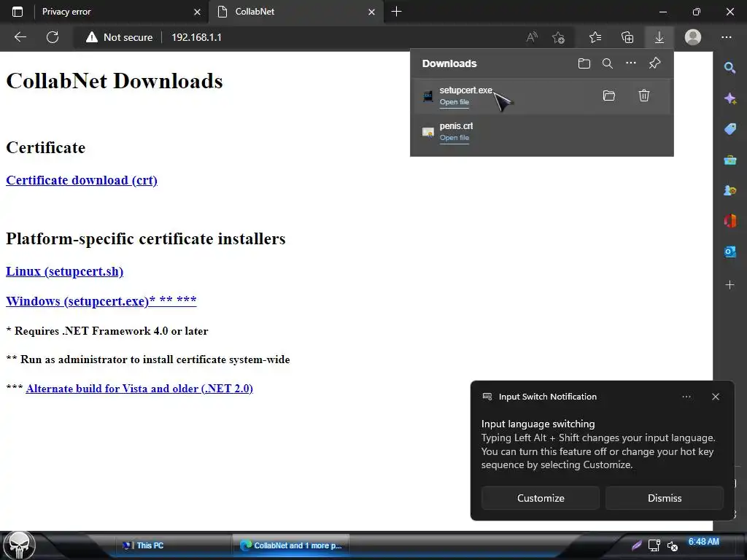Add this page to favorites star

pyautogui.click(x=558, y=37)
